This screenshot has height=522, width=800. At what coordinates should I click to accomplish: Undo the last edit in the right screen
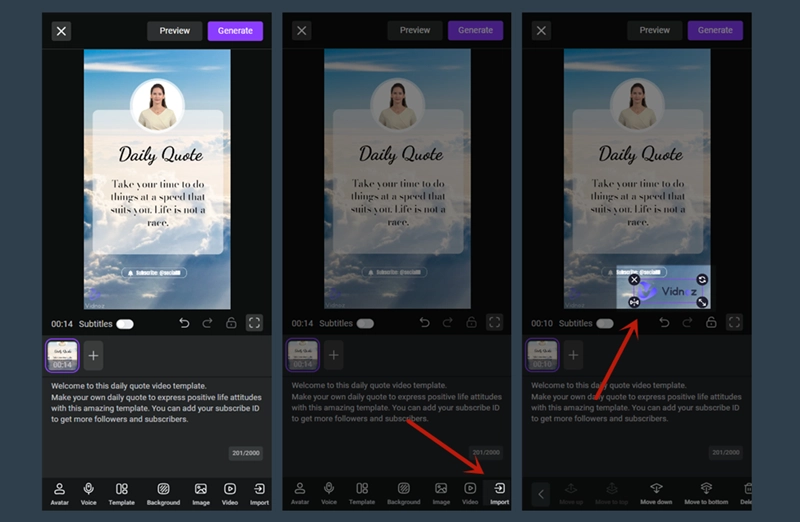coord(664,322)
